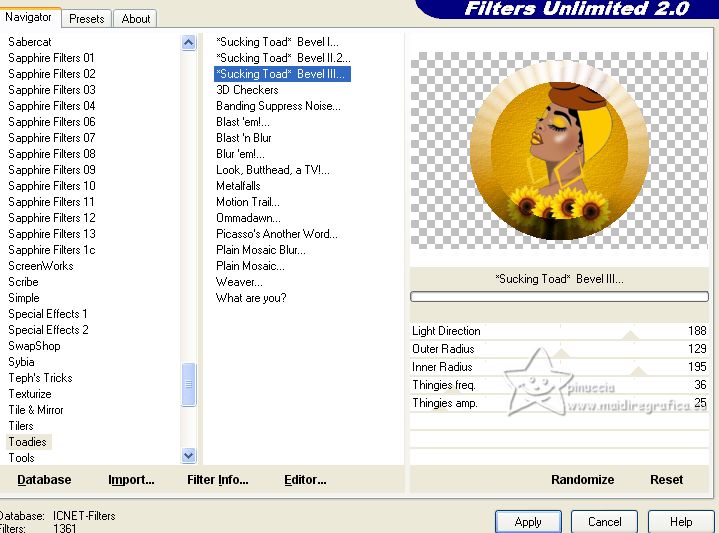This screenshot has width=719, height=533.
Task: Select the Sybia category
Action: 21,362
